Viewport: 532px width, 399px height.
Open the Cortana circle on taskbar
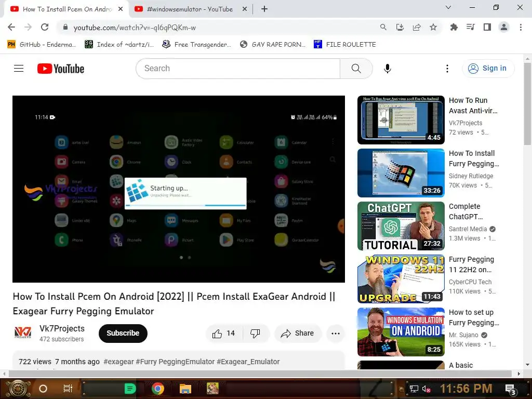click(43, 389)
